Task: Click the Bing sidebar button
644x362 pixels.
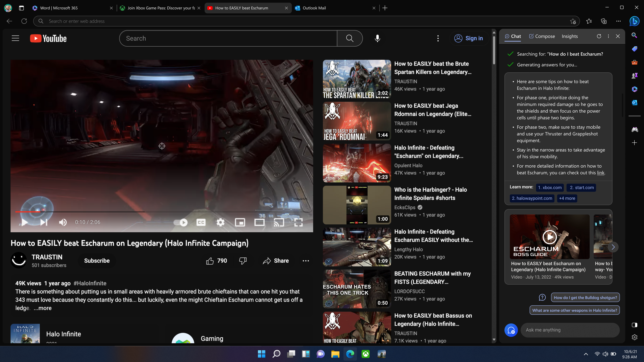Action: tap(634, 21)
